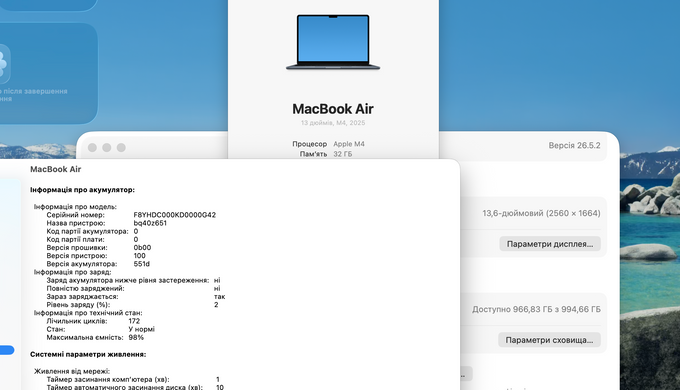Select the 'Apple M4' processor value

click(x=349, y=144)
